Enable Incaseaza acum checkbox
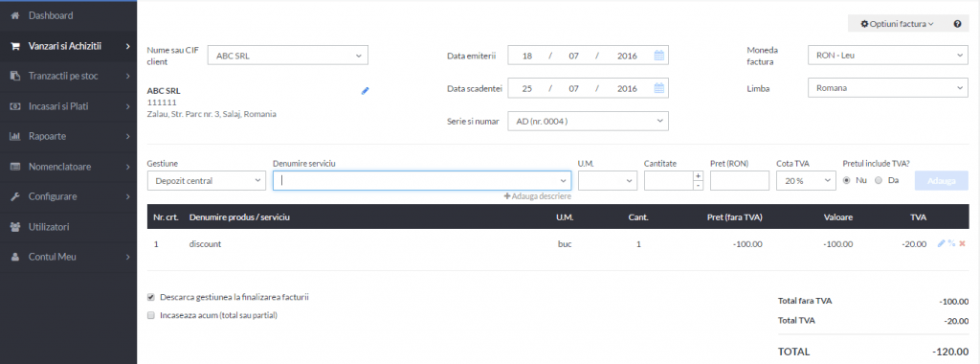 150,316
